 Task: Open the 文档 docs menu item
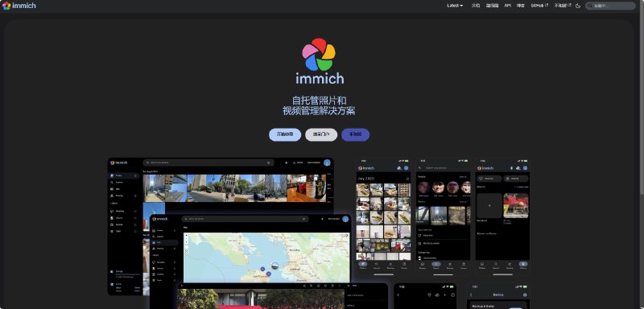coord(476,6)
